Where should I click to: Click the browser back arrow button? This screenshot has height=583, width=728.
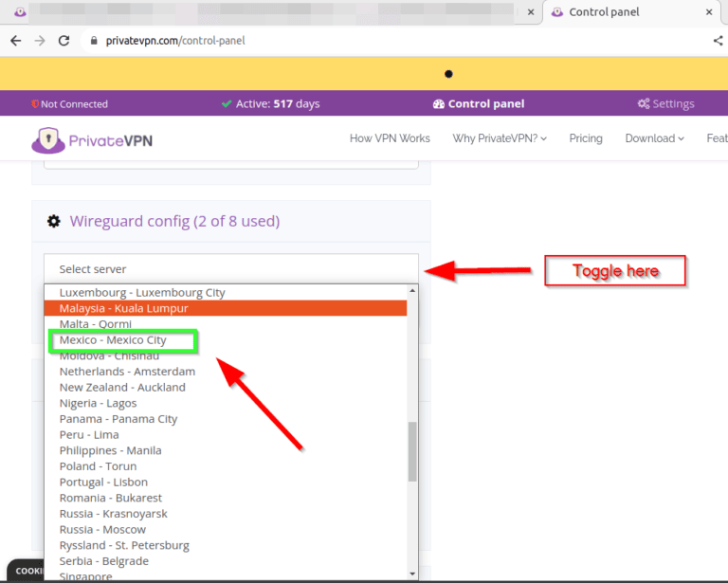15,41
